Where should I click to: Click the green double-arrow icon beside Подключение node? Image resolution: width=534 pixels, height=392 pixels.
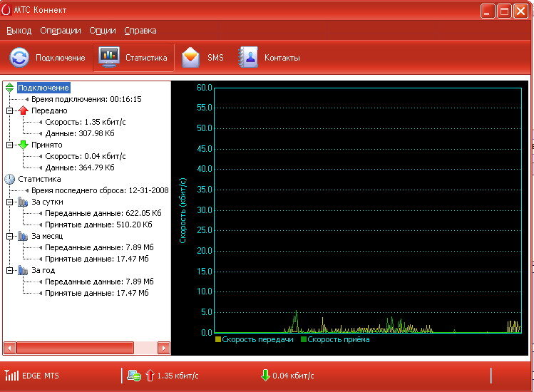pyautogui.click(x=10, y=88)
